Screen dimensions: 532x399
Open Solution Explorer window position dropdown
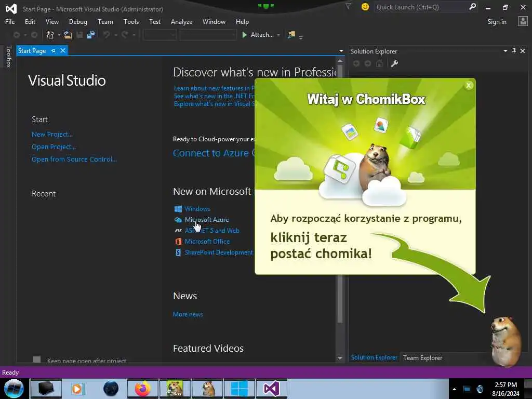click(505, 51)
